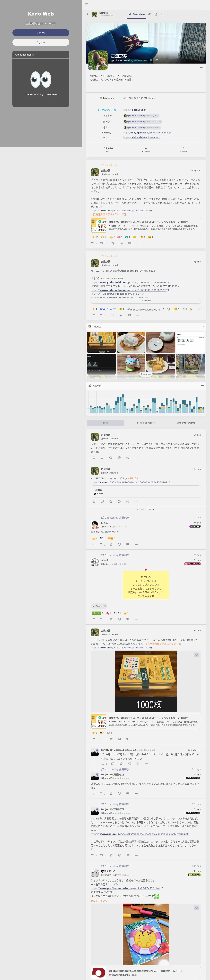Switch to Posts and replies tab

tap(146, 423)
